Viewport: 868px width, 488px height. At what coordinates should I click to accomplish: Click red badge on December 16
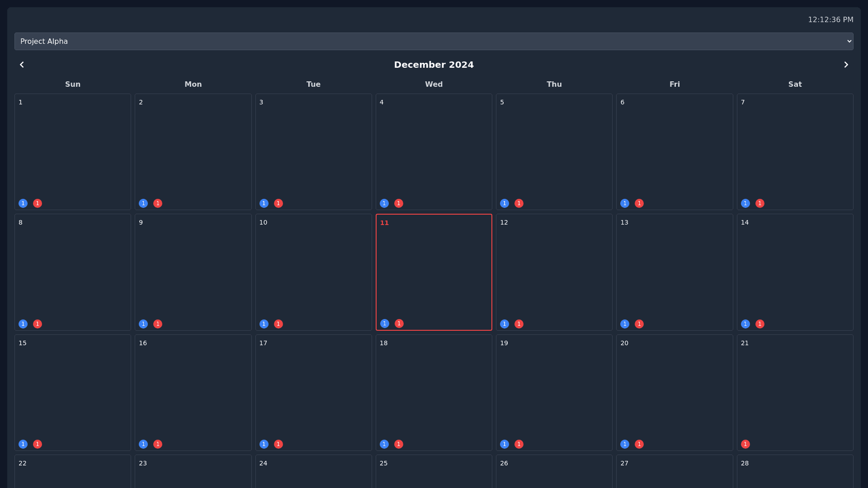(x=157, y=444)
